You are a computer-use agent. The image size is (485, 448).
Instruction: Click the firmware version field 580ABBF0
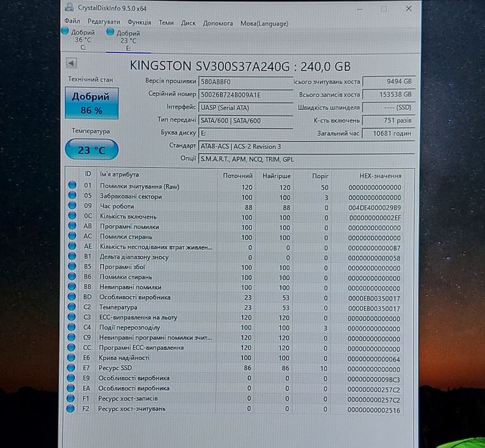(x=245, y=82)
